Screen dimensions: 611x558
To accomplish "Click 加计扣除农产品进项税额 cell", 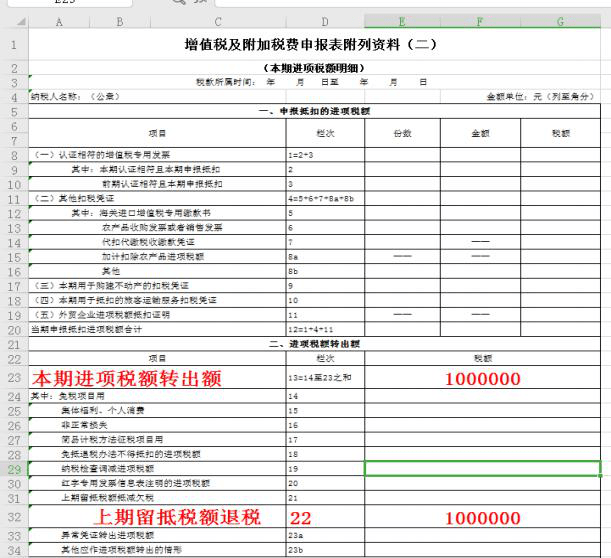I will [x=157, y=257].
